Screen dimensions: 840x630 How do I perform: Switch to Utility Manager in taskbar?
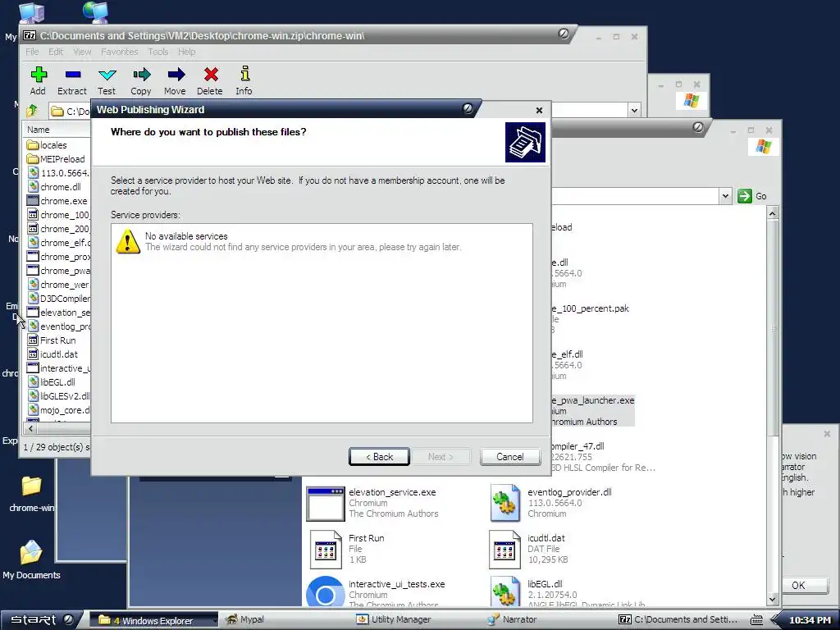coord(395,619)
